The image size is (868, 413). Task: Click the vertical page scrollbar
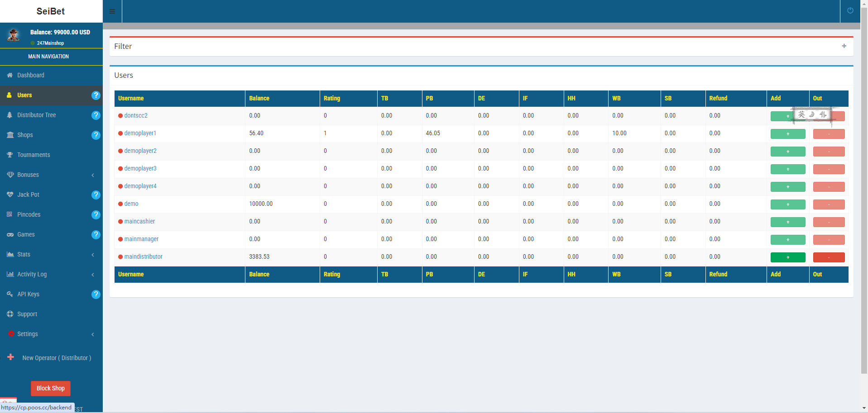pos(864,190)
